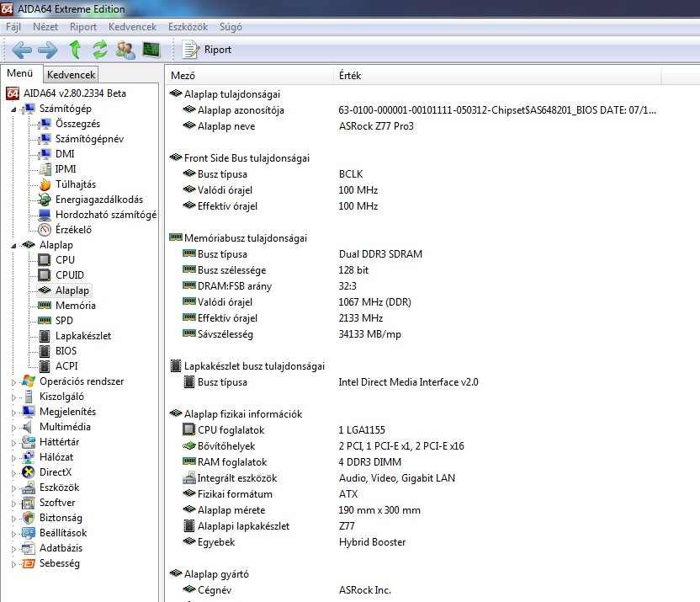The width and height of the screenshot is (700, 602).
Task: Switch to the Menü tab
Action: (20, 73)
